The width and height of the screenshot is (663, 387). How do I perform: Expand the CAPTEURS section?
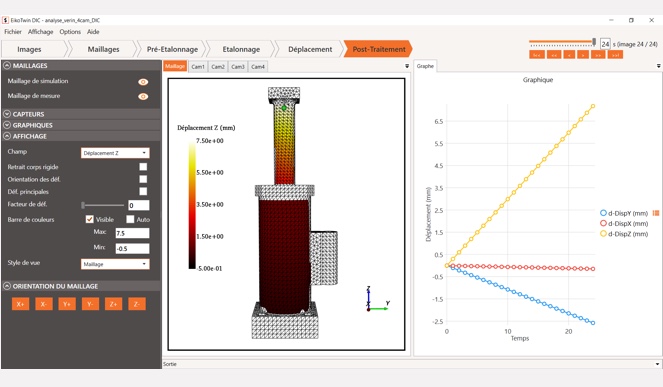(7, 114)
